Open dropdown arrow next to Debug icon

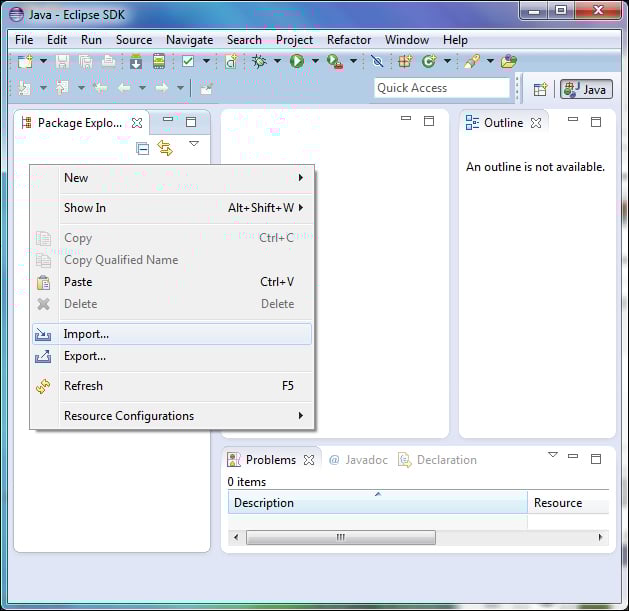277,61
